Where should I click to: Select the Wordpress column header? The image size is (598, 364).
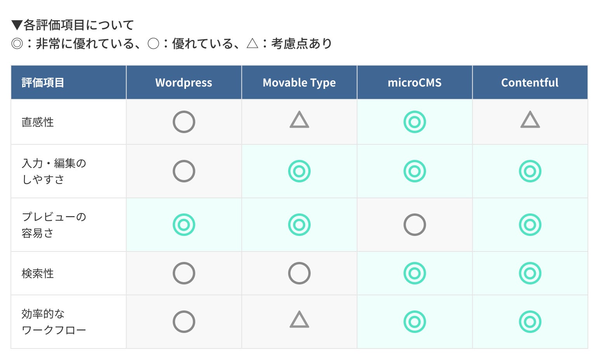click(184, 83)
